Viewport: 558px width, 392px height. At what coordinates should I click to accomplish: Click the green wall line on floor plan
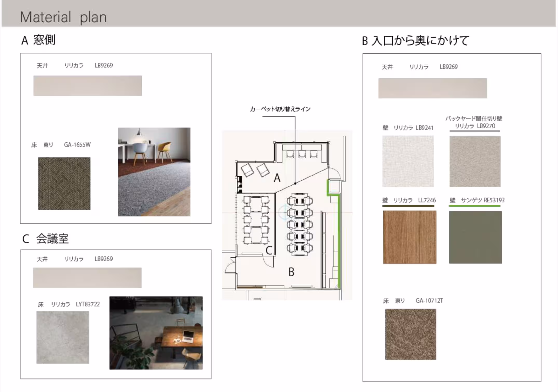tap(338, 241)
